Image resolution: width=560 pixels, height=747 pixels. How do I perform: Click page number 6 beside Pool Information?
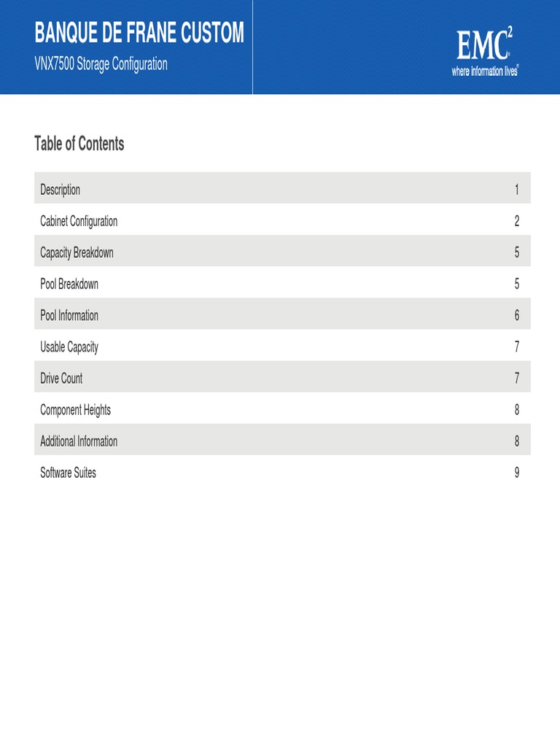click(x=517, y=315)
